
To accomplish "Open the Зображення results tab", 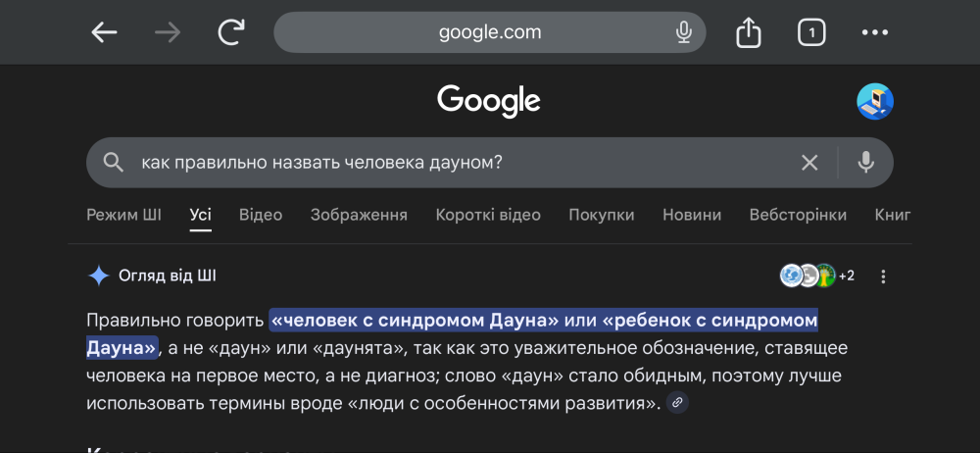I will [x=359, y=215].
